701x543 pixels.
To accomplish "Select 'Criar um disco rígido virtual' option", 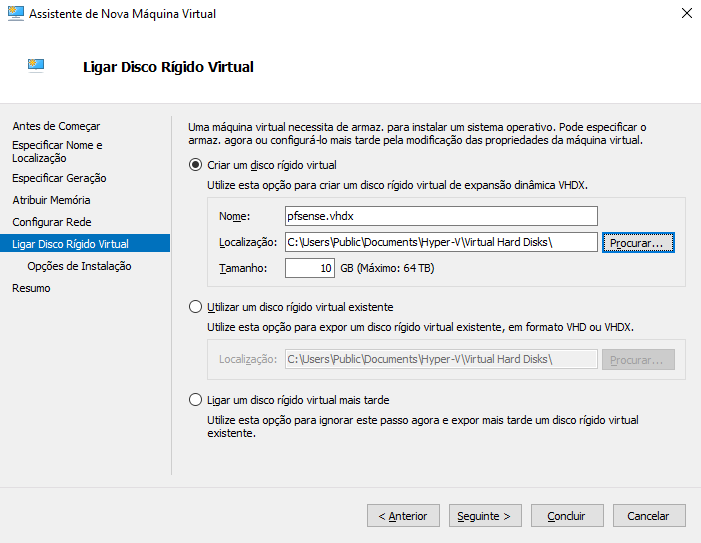I will (196, 165).
